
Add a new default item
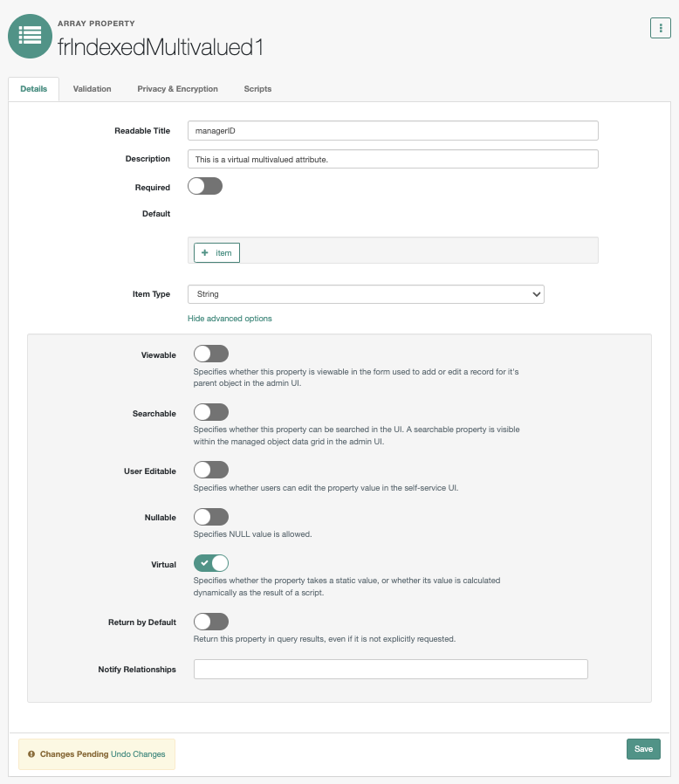216,252
